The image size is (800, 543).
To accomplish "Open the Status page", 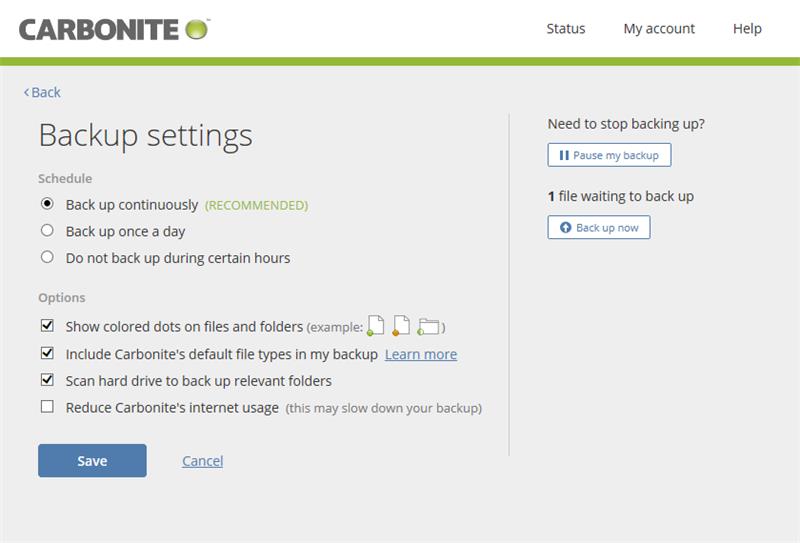I will 565,29.
